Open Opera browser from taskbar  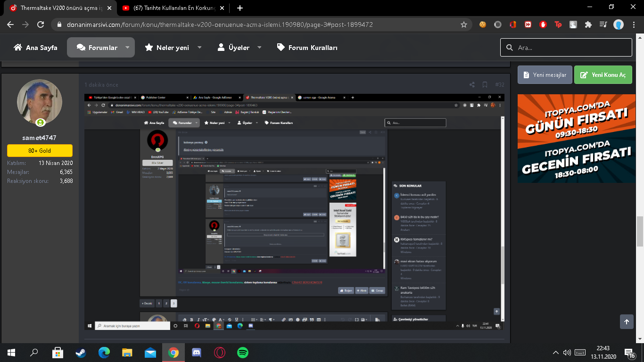pos(219,353)
